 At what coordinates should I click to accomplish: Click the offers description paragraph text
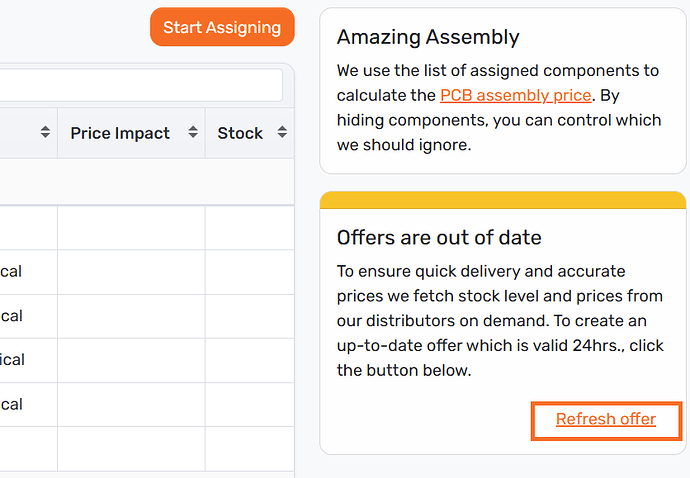(x=494, y=320)
